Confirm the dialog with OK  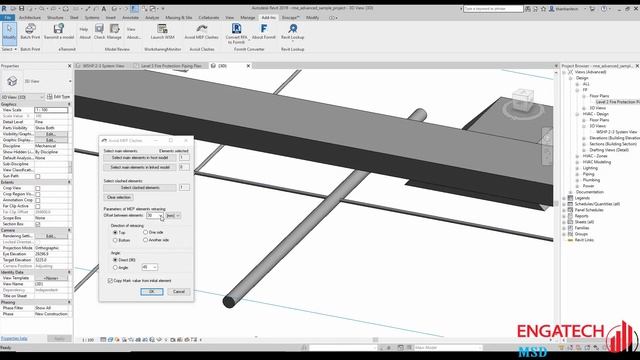click(152, 291)
